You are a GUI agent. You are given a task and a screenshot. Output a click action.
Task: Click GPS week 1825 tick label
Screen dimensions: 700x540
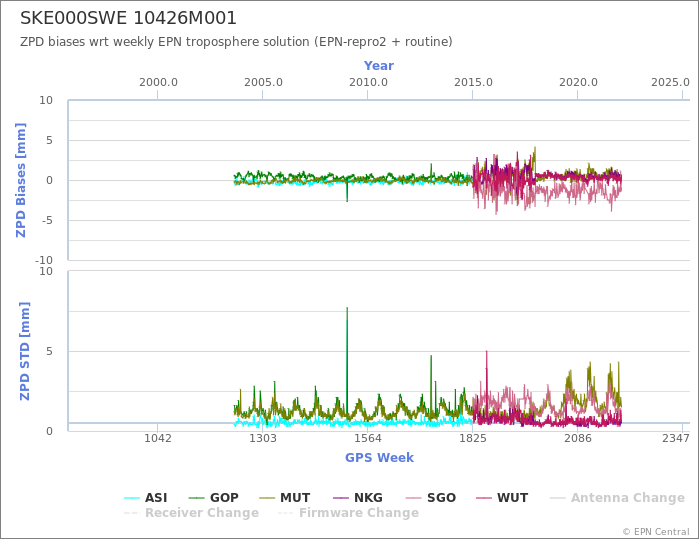(473, 438)
